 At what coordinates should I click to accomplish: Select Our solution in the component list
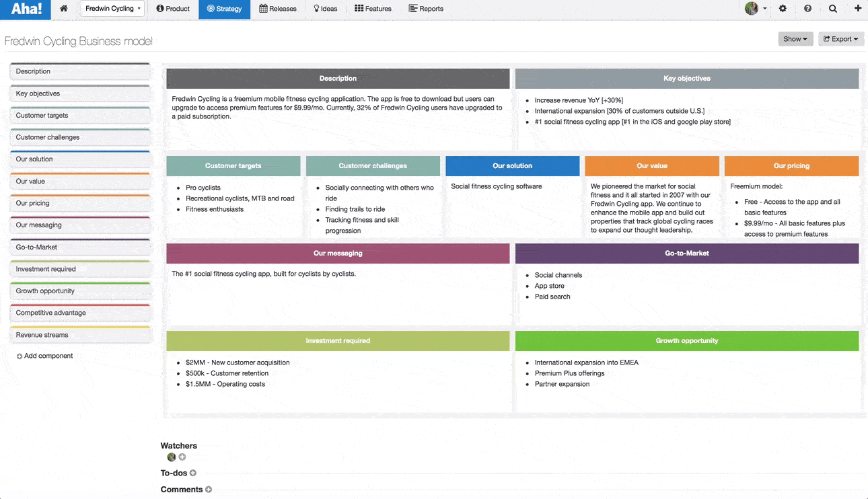(x=80, y=159)
